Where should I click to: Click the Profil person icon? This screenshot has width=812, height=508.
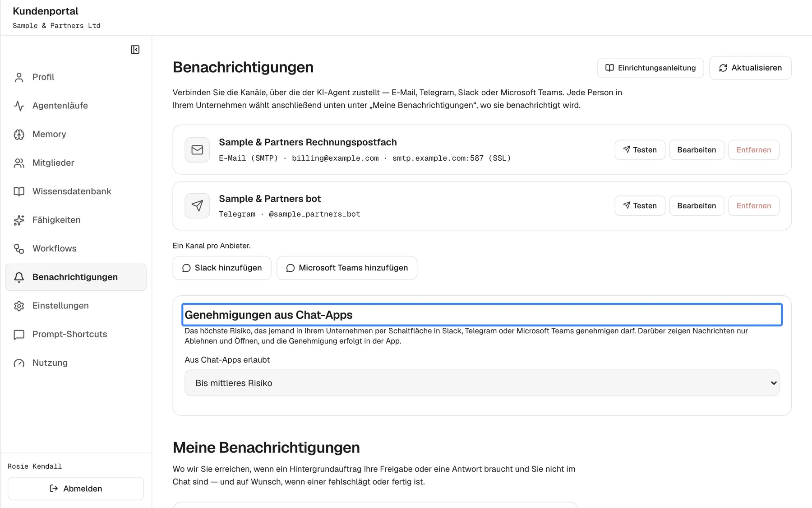coord(19,77)
